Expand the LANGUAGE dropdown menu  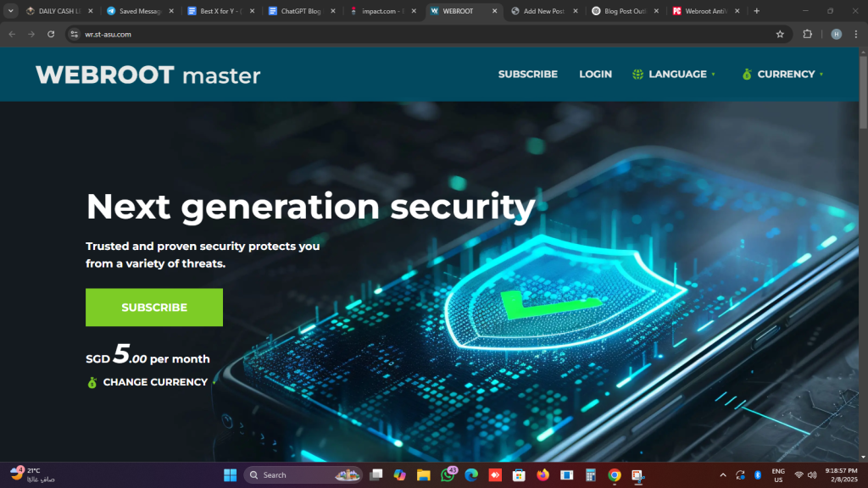pos(674,75)
